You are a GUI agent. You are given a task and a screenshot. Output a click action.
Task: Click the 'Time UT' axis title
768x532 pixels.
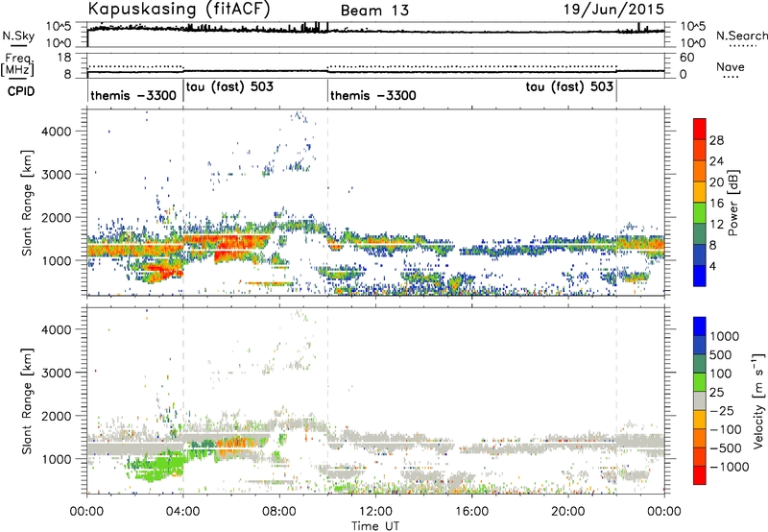(x=375, y=525)
